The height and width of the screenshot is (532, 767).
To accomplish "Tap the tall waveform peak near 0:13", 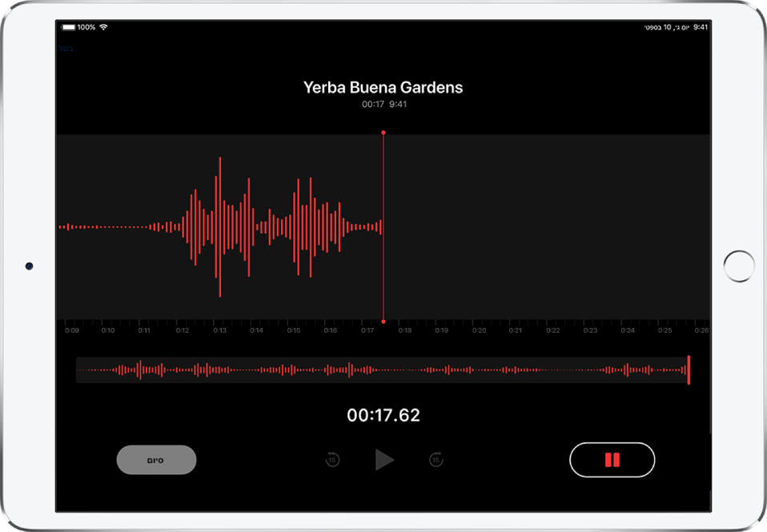I will pos(219,227).
